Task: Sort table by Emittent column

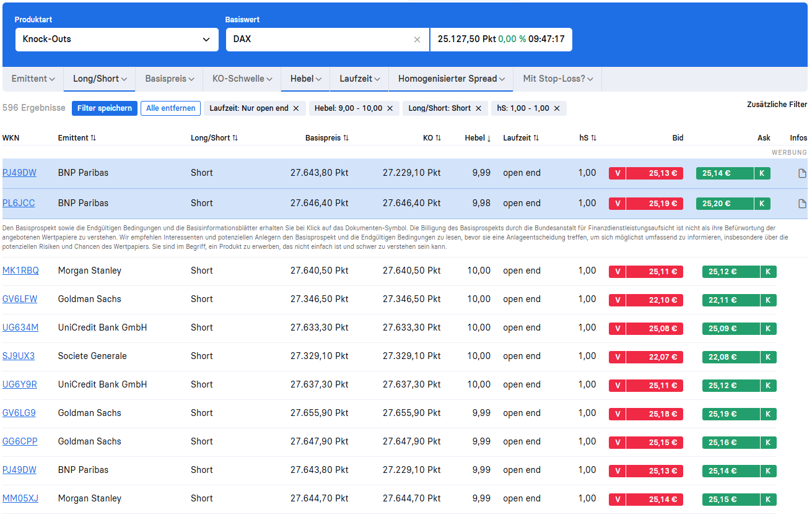Action: [77, 138]
